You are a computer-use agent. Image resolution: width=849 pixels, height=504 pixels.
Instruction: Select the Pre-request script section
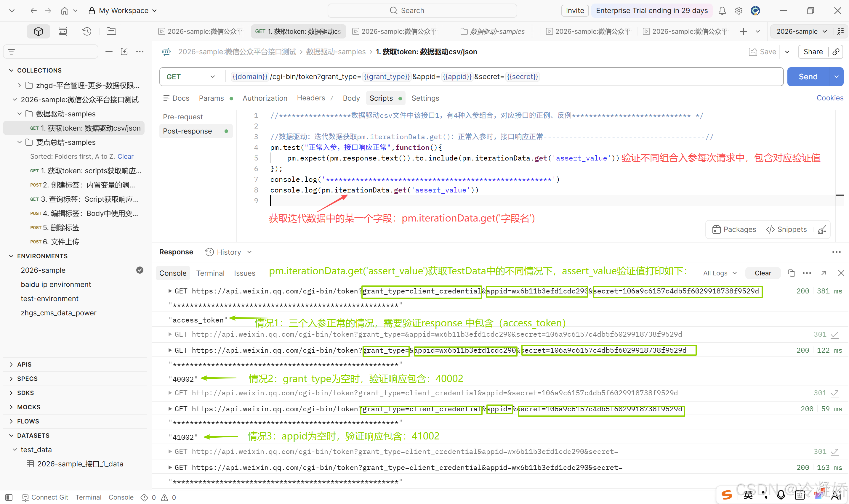(x=183, y=117)
